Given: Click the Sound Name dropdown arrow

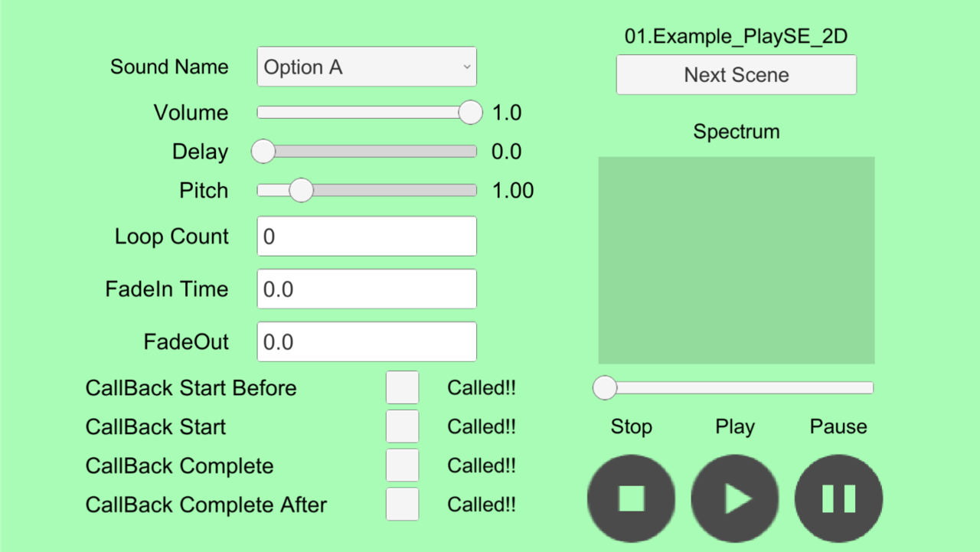Looking at the screenshot, I should (x=466, y=67).
